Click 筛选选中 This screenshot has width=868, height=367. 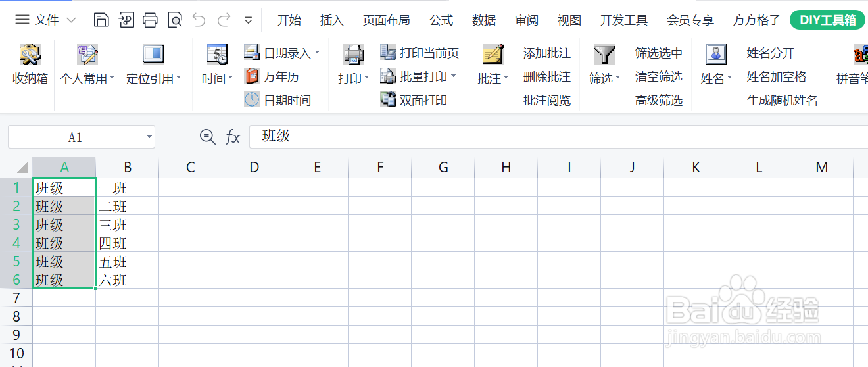click(659, 53)
